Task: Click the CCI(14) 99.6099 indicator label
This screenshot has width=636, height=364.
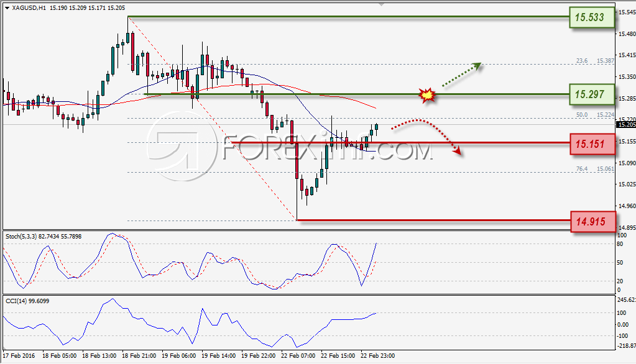Action: 27,301
